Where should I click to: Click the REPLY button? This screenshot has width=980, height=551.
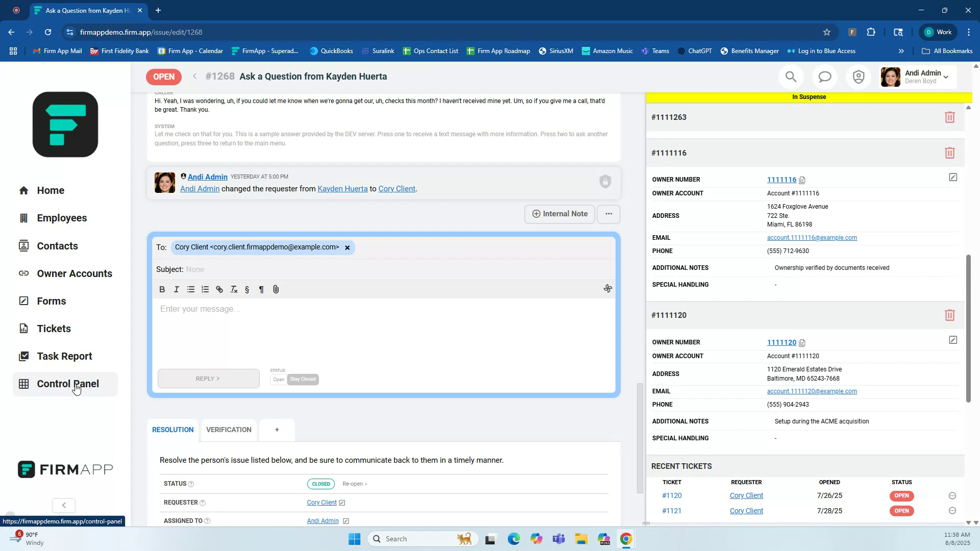(208, 378)
